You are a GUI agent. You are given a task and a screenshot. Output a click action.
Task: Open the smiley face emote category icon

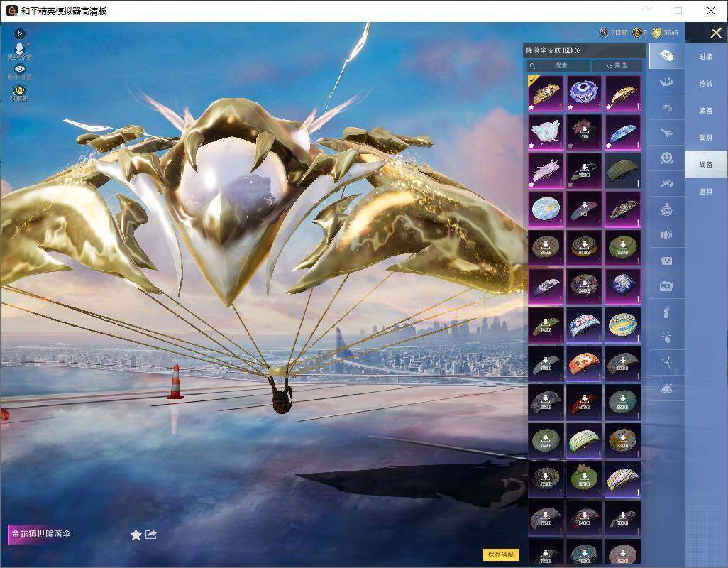(x=666, y=159)
